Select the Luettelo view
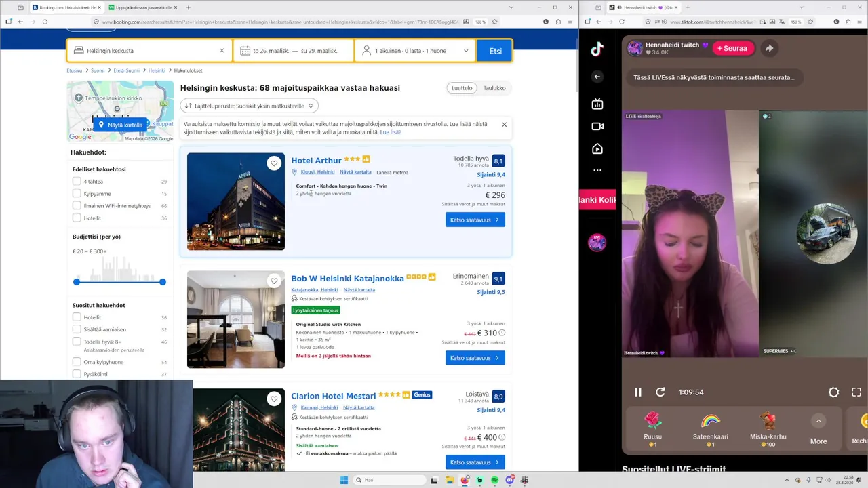868x488 pixels. click(x=462, y=88)
